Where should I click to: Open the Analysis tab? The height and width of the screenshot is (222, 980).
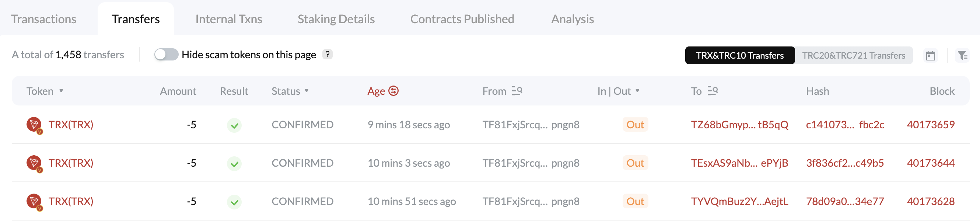(x=572, y=19)
